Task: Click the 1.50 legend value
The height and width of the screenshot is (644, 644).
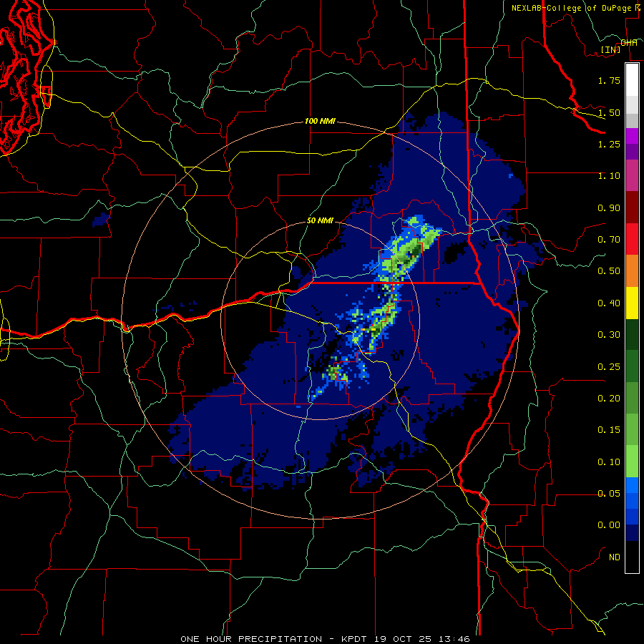Action: pos(609,112)
